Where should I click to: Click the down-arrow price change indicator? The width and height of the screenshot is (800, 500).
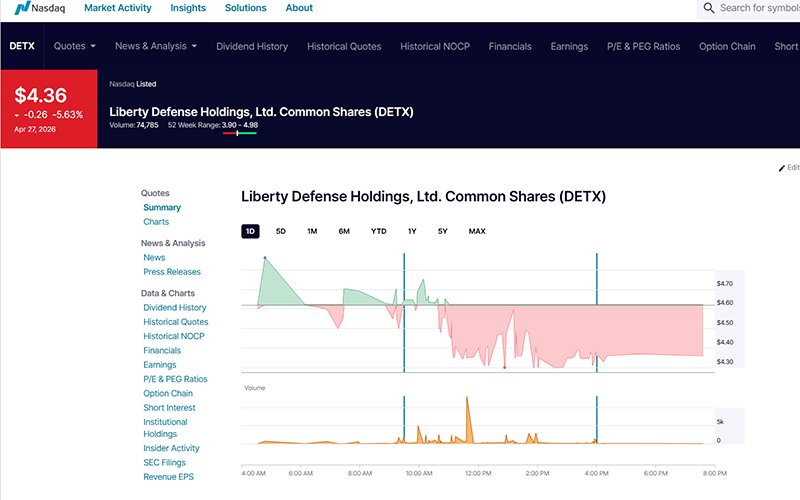pos(17,115)
